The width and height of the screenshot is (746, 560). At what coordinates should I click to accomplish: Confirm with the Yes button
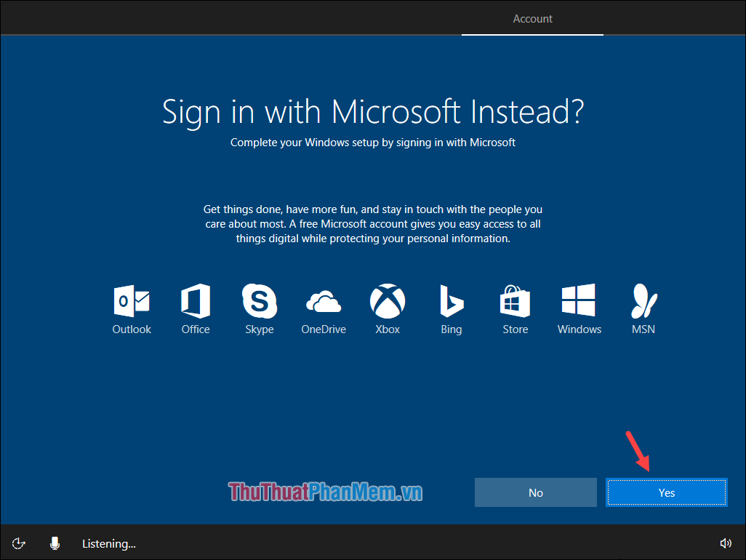[666, 492]
